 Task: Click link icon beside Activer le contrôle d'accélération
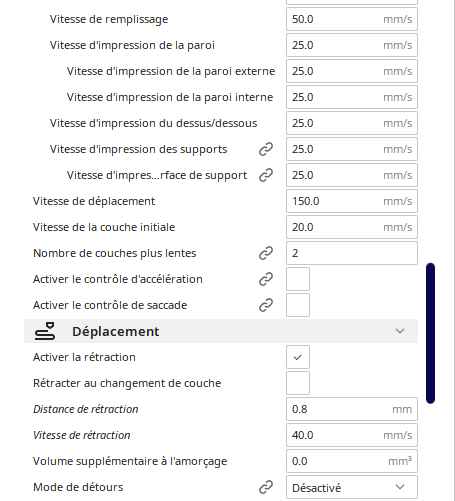[266, 279]
